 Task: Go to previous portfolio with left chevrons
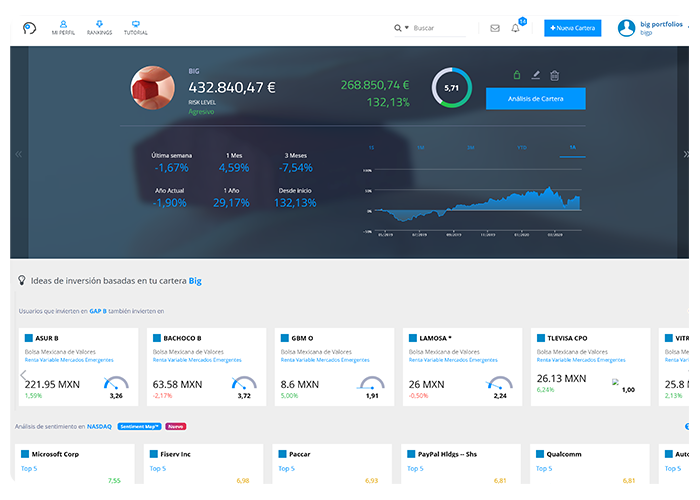click(x=18, y=154)
